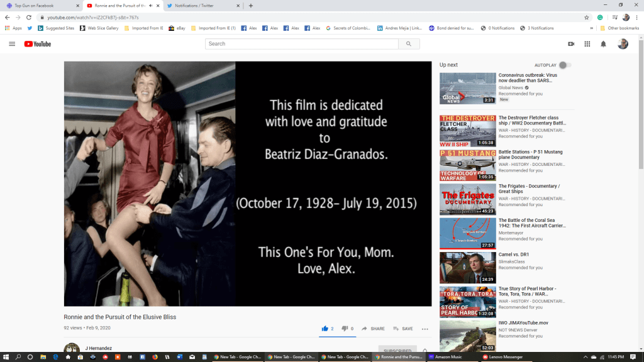Switch to the Notifications / Twitter tab
Image resolution: width=644 pixels, height=362 pixels.
pos(201,6)
